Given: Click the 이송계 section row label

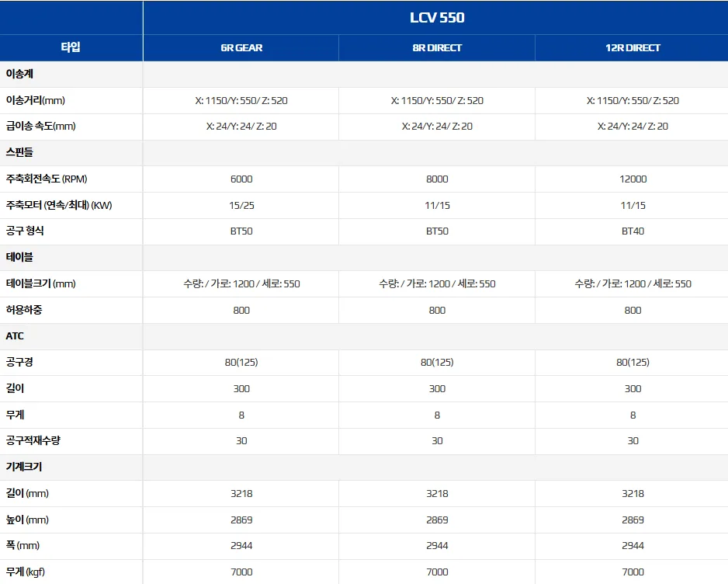Looking at the screenshot, I should (x=19, y=74).
